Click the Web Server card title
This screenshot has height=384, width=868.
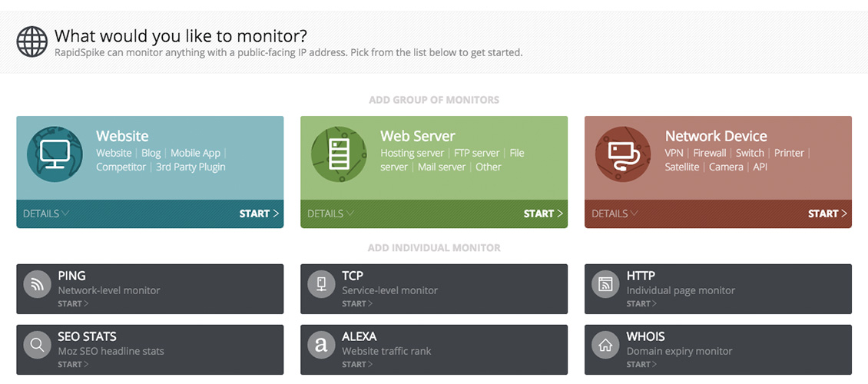click(418, 136)
